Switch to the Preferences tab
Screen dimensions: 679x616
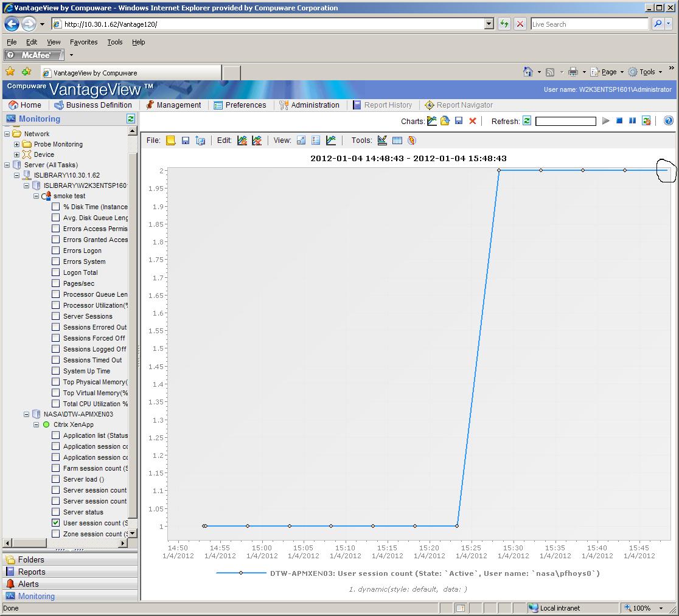(240, 105)
